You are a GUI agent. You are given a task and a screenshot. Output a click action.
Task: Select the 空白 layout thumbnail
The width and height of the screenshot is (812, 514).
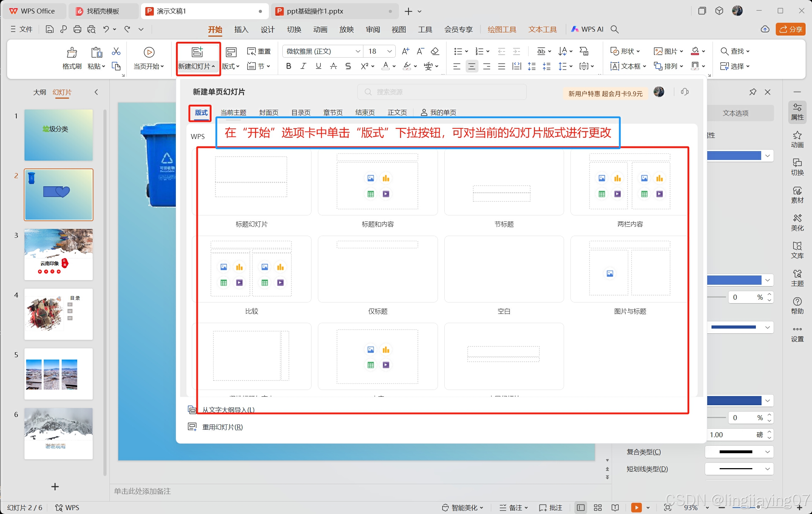tap(504, 269)
